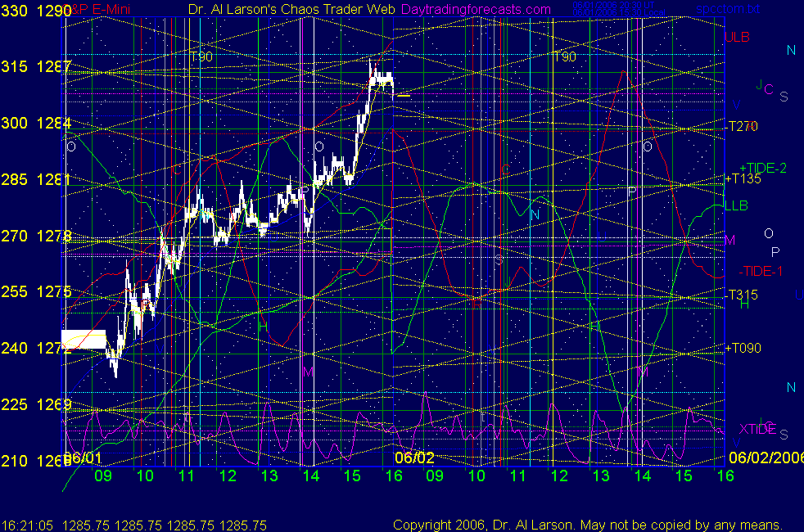The width and height of the screenshot is (804, 532).
Task: Select the green LLB label
Action: (736, 206)
